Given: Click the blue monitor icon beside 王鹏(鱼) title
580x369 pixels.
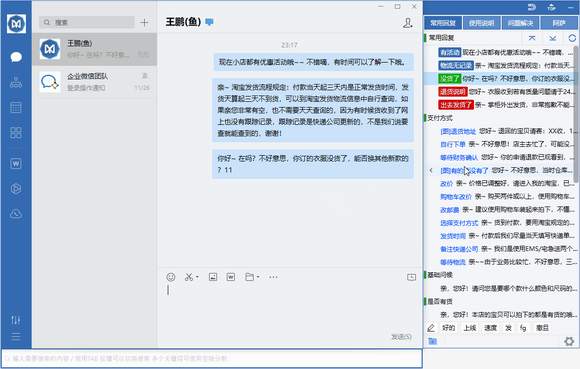Looking at the screenshot, I should click(209, 22).
